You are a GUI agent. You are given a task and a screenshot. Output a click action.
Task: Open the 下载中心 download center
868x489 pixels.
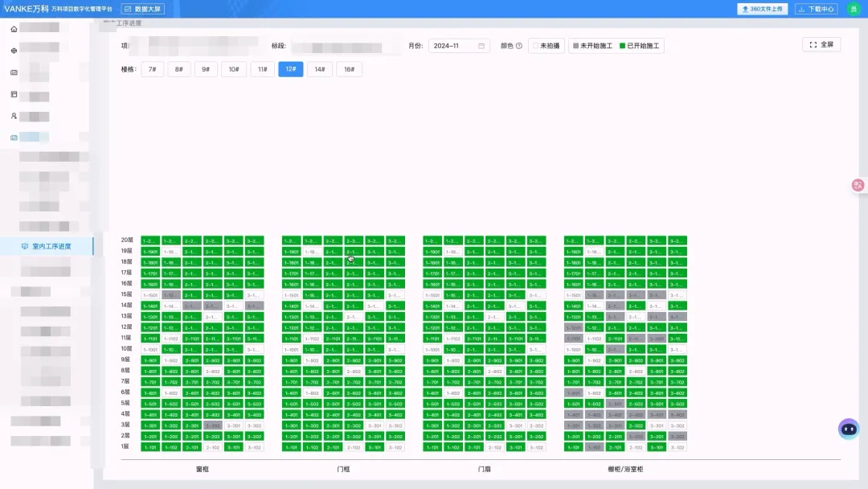817,9
